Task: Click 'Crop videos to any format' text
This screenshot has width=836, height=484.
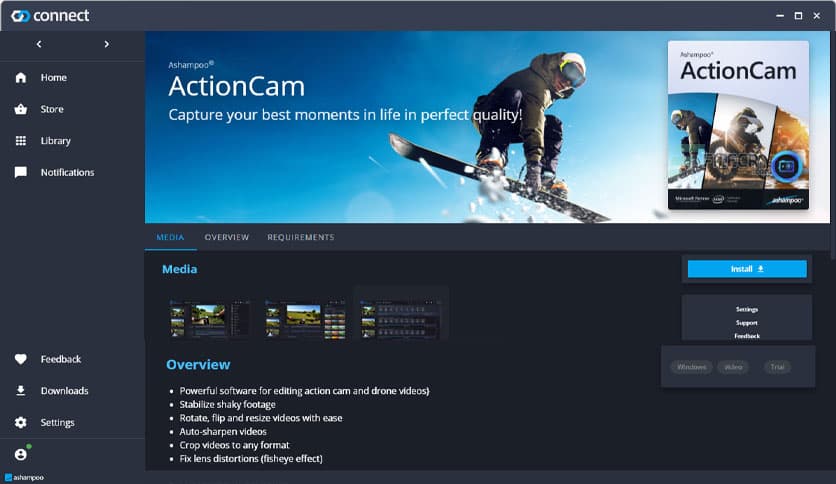Action: tap(235, 445)
